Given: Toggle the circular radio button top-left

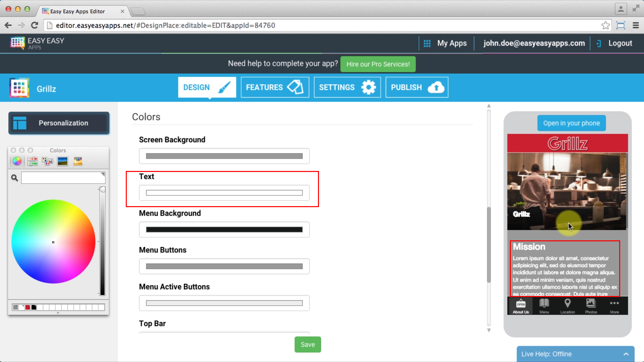Looking at the screenshot, I should pyautogui.click(x=13, y=150).
